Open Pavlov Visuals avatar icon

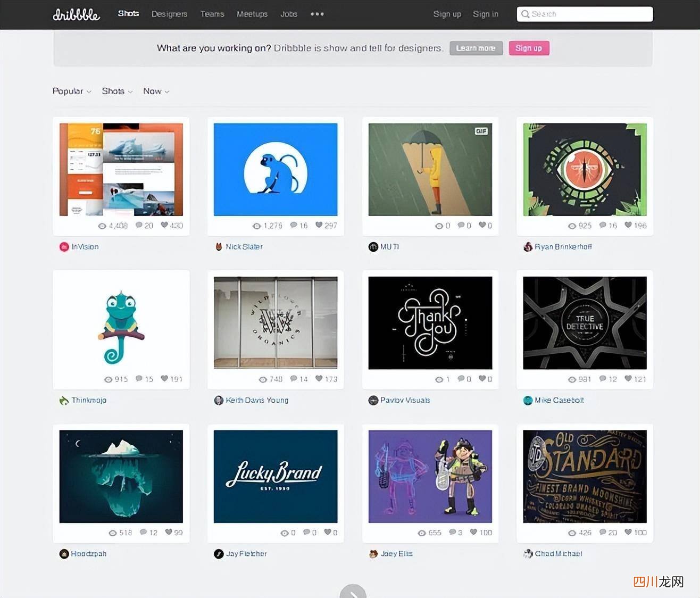pyautogui.click(x=373, y=401)
